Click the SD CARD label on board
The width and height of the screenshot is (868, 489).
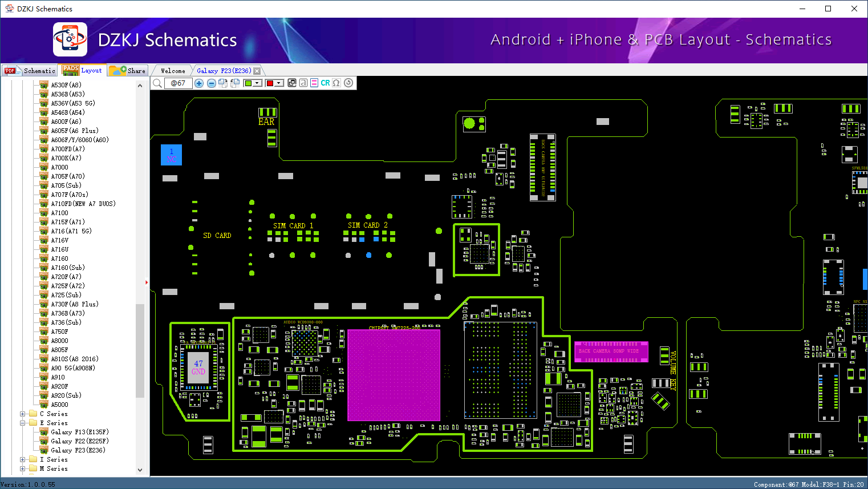click(217, 235)
